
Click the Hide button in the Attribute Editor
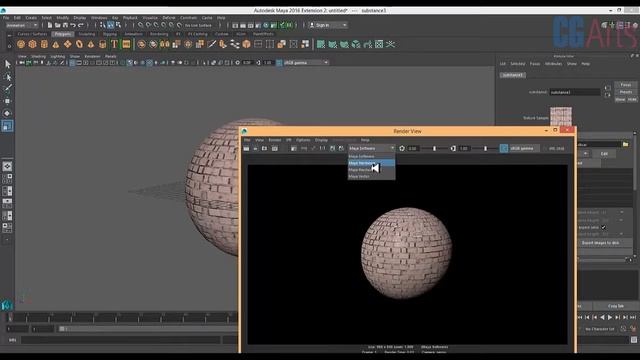632,100
